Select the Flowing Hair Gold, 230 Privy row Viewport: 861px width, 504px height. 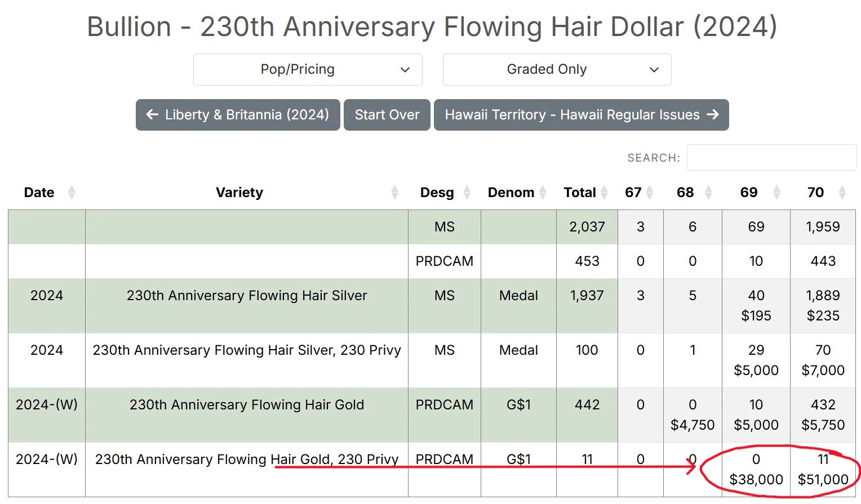pos(247,460)
